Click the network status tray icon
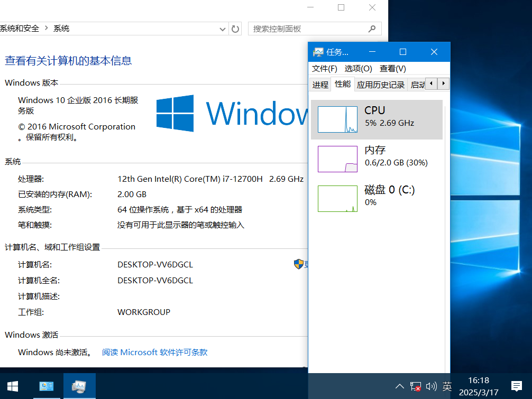This screenshot has width=532, height=399. (416, 386)
